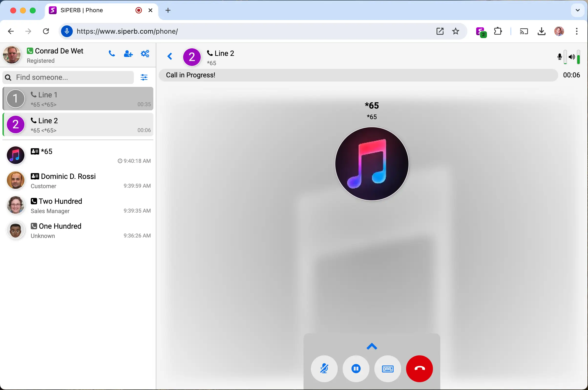
Task: Go back in browser history
Action: click(11, 31)
